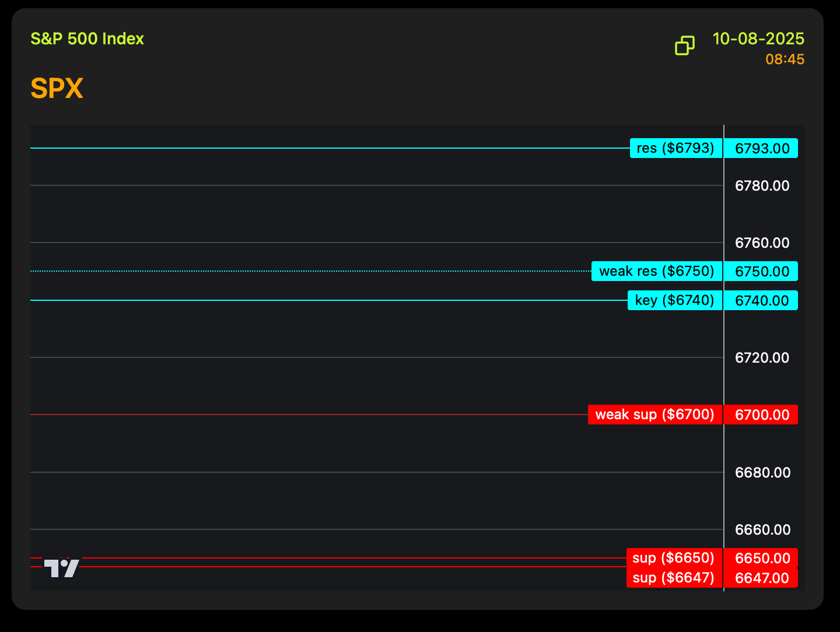
Task: Click the 6700.00 red price tag
Action: (761, 415)
